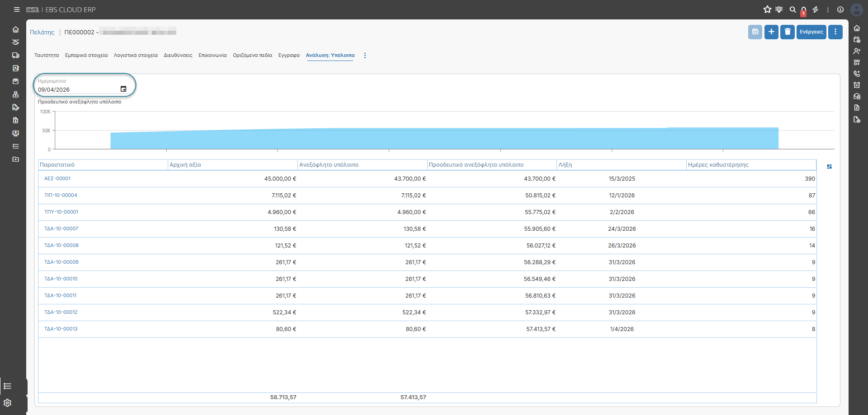Delete record with trash button
This screenshot has height=415, width=868.
pyautogui.click(x=788, y=32)
